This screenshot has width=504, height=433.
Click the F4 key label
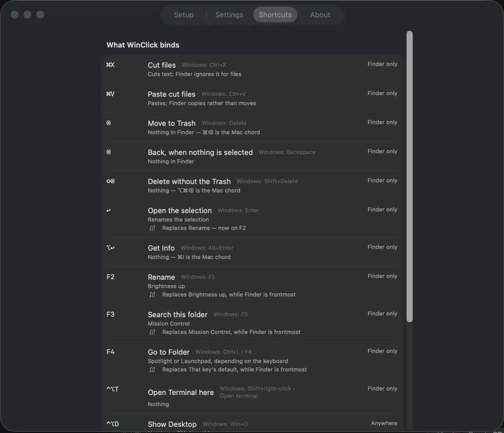click(x=111, y=352)
